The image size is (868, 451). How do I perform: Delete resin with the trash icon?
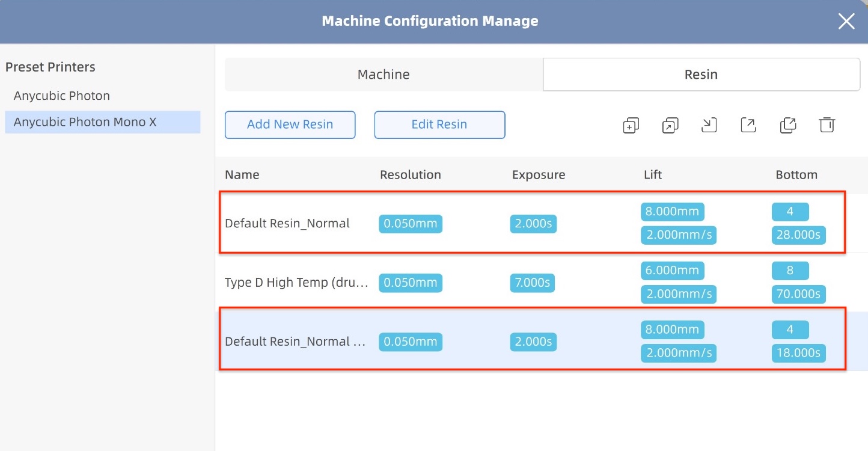[x=827, y=125]
